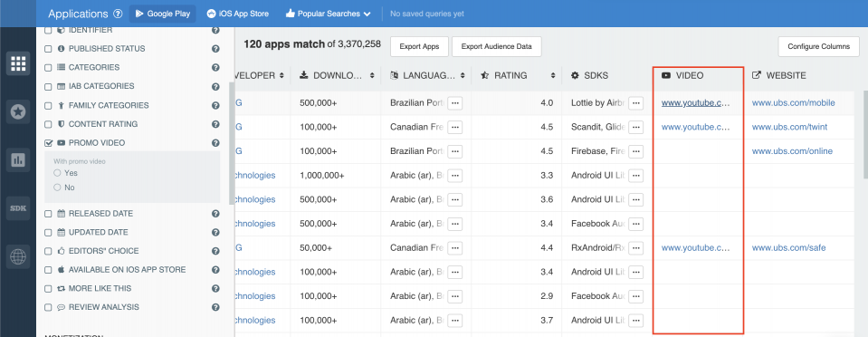The image size is (868, 337).
Task: Sort by the Languages column arrows
Action: 463,75
